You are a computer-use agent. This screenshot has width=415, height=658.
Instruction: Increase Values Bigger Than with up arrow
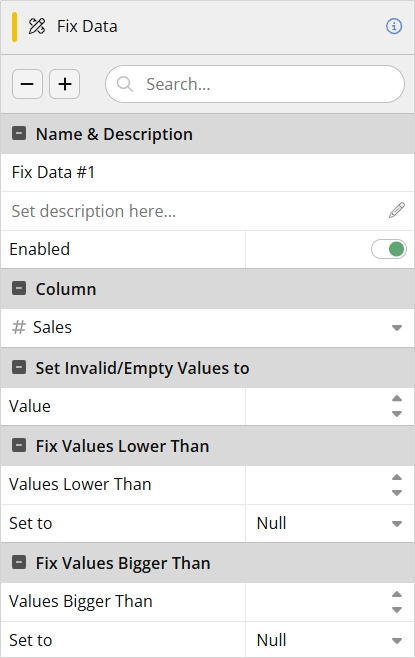point(397,594)
